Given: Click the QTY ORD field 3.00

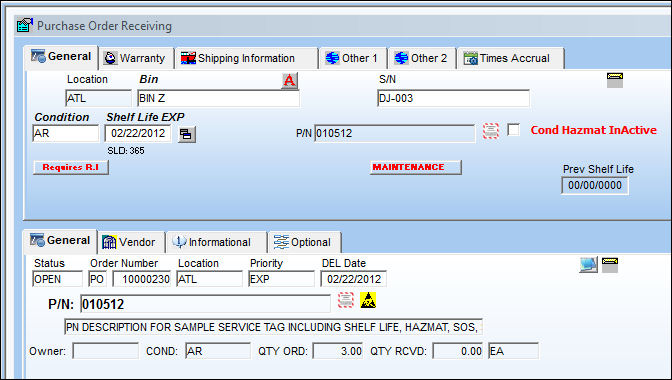Looking at the screenshot, I should (338, 351).
